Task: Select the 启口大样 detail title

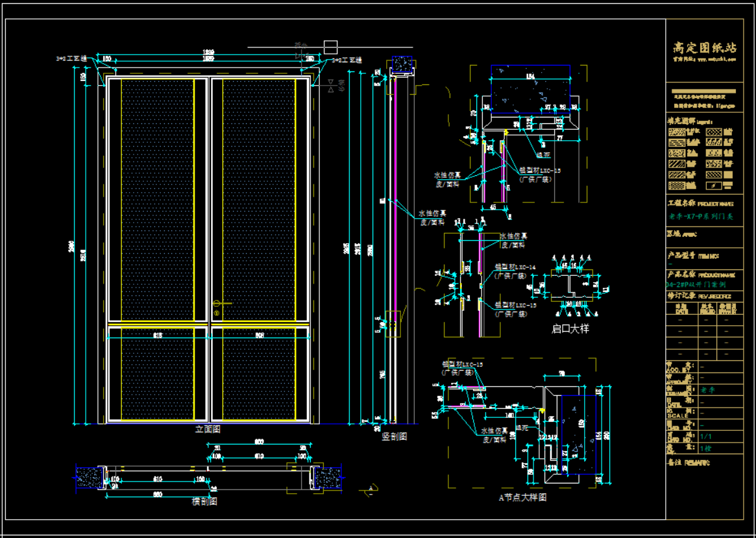Action: coord(570,328)
